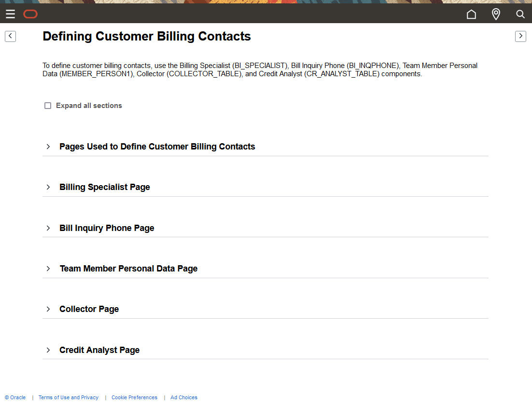Click the Oracle logo
Screen dimensions: 532x406
point(30,14)
